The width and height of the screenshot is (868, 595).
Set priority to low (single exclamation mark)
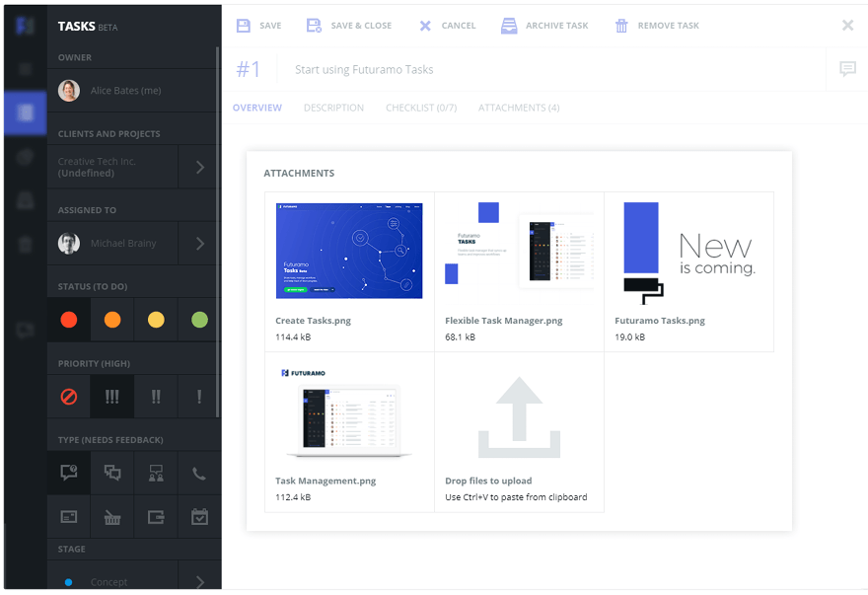[x=199, y=397]
